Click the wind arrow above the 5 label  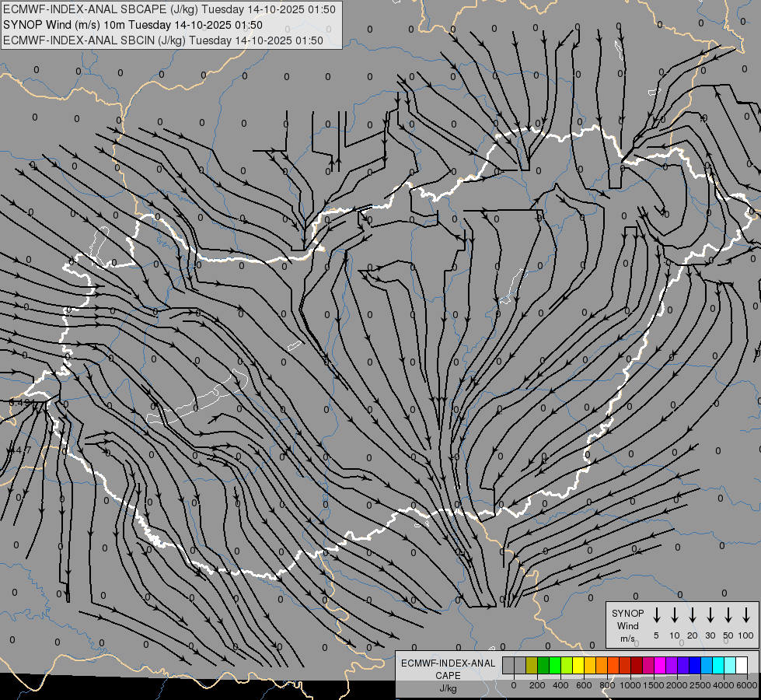(x=656, y=615)
